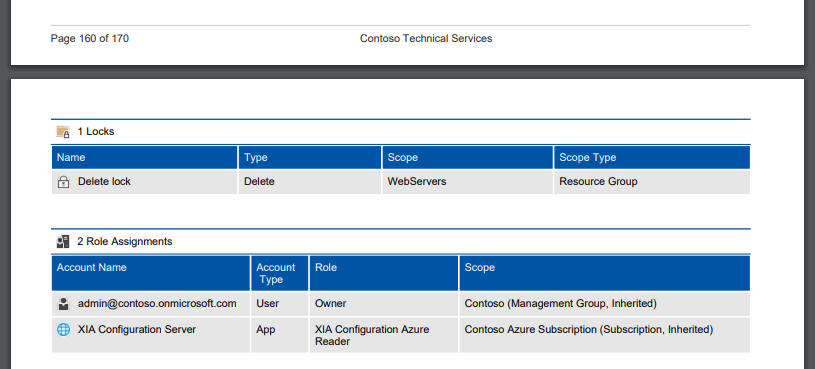Select the 'User' account type cell
815x369 pixels.
click(280, 304)
